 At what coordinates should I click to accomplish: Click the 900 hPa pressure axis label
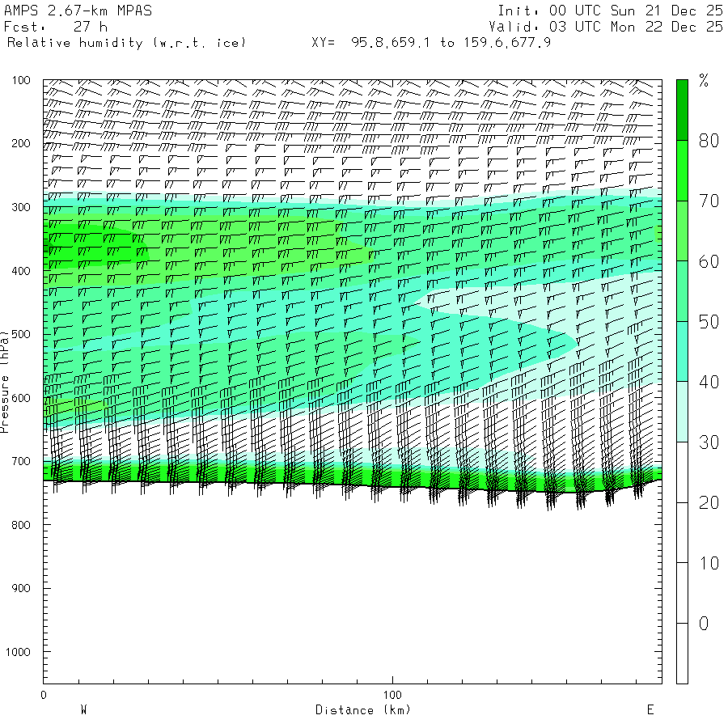21,588
